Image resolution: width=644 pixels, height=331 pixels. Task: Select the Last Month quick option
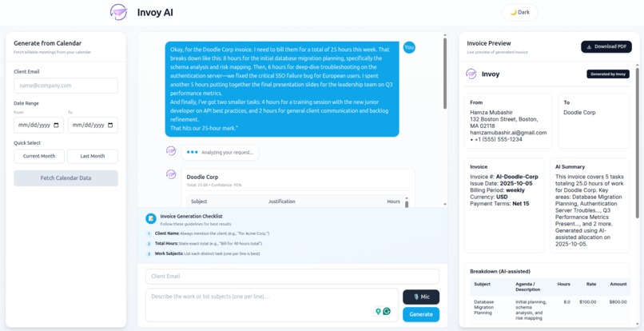pos(93,156)
